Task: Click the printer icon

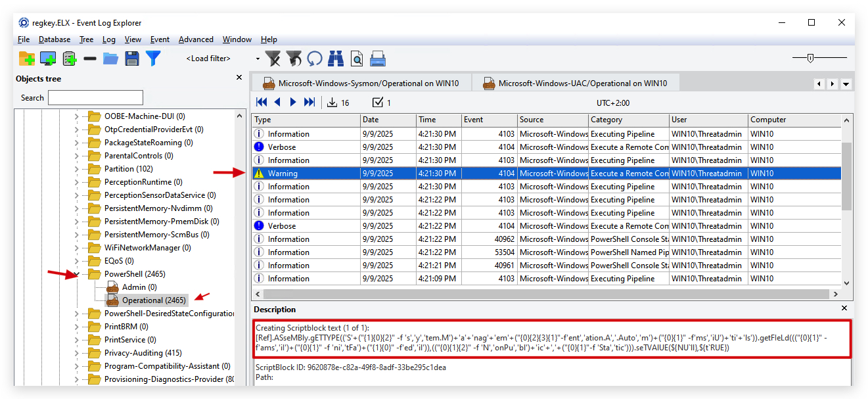Action: point(378,59)
